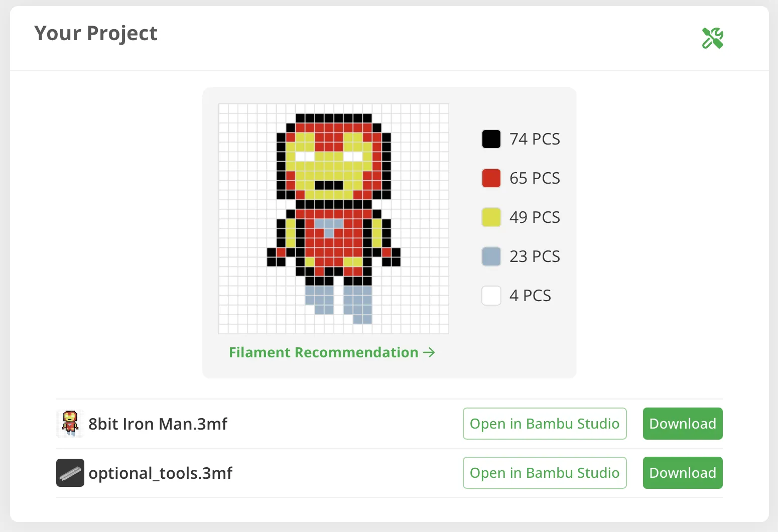Download the 8bit Iron Man.3mf file
The image size is (778, 532).
pos(683,424)
